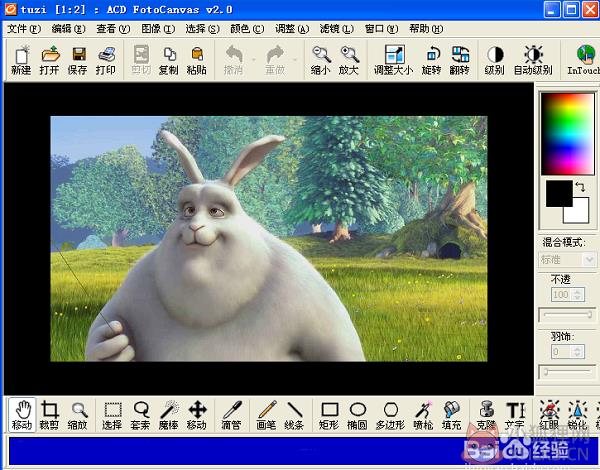Click the opacity spinner arrows
Screen dimensions: 600x470
(578, 295)
